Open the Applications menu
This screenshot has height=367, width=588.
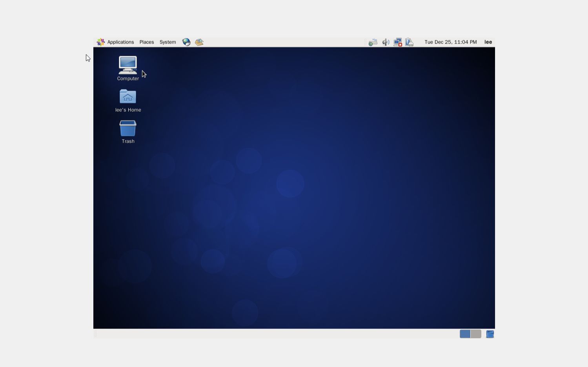(x=116, y=42)
